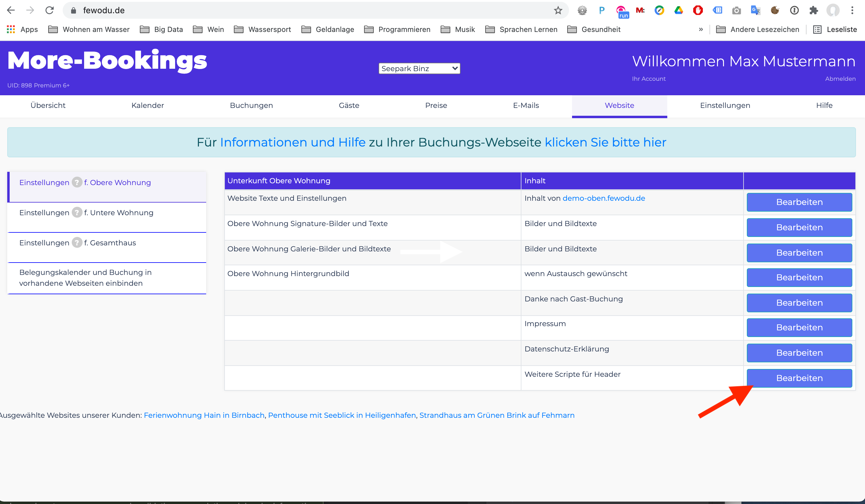
Task: Click the Abmelden logout link
Action: tap(840, 79)
